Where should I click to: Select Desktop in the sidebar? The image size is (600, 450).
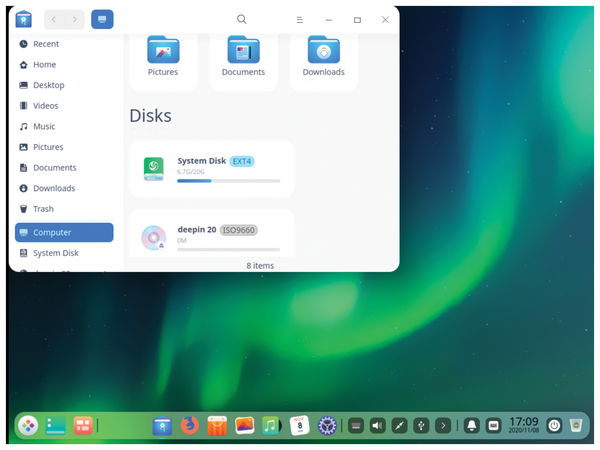click(x=64, y=85)
